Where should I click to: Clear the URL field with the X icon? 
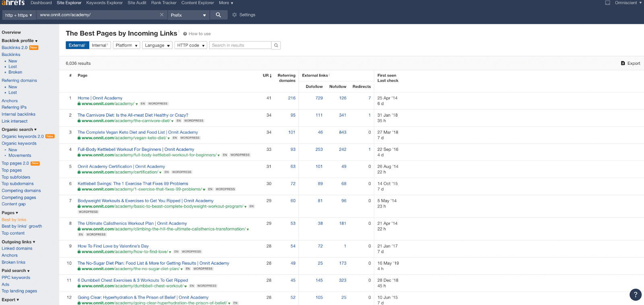pos(162,15)
